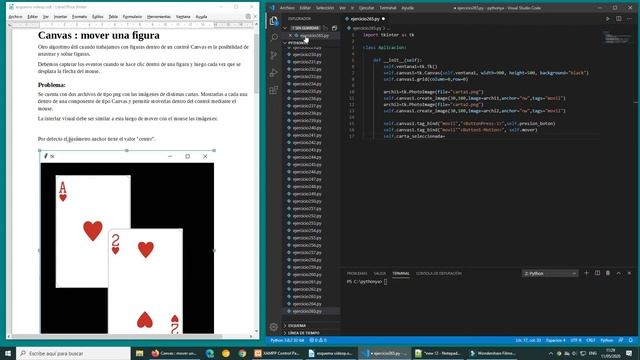Open editor More Actions ellipsis in VS Code
Screen dimensions: 640x360
[x=630, y=19]
